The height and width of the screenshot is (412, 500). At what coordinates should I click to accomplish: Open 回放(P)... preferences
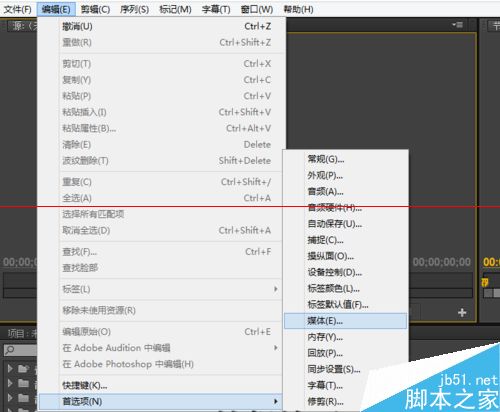345,353
